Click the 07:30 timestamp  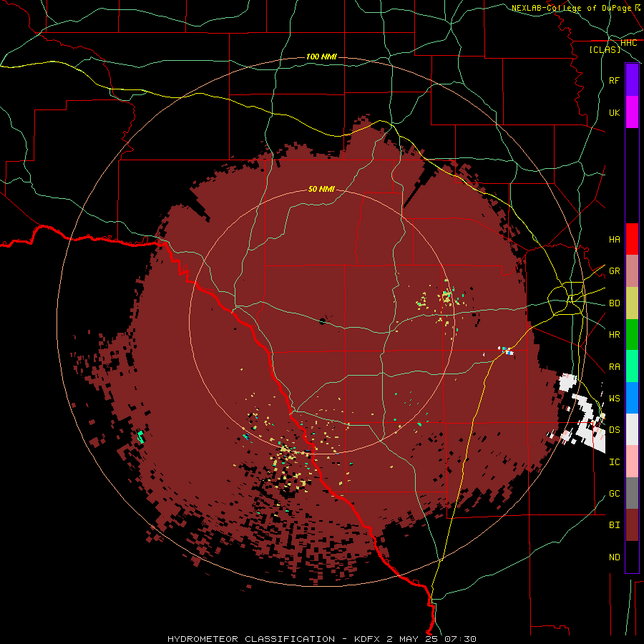(x=462, y=639)
